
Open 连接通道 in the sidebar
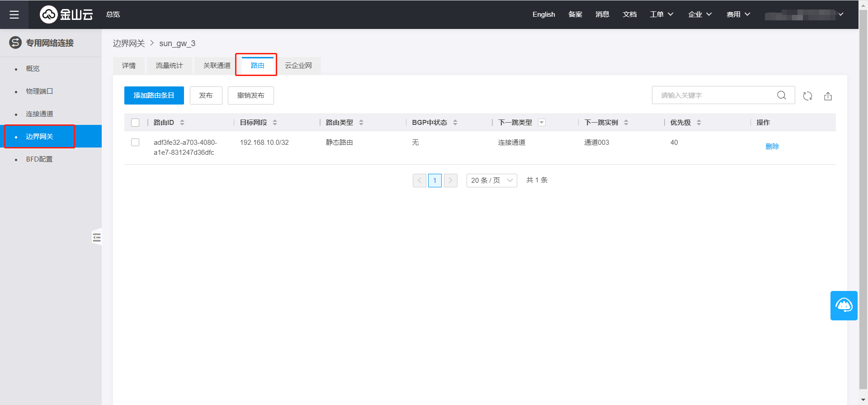[x=39, y=114]
